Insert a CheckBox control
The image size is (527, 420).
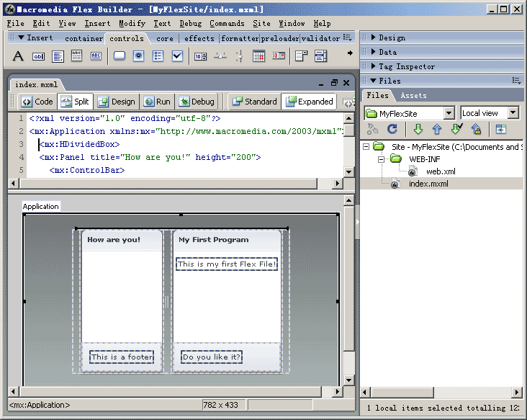(x=177, y=55)
